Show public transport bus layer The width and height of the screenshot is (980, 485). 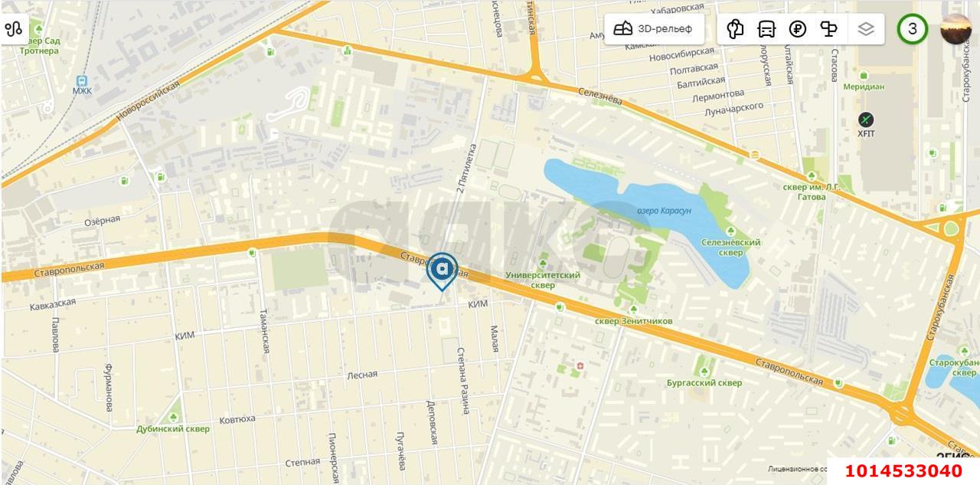click(766, 29)
